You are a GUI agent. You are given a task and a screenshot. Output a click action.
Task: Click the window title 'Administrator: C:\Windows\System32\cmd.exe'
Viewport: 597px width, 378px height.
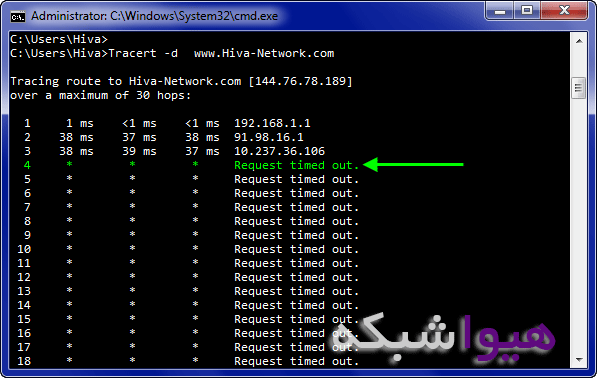coord(155,16)
